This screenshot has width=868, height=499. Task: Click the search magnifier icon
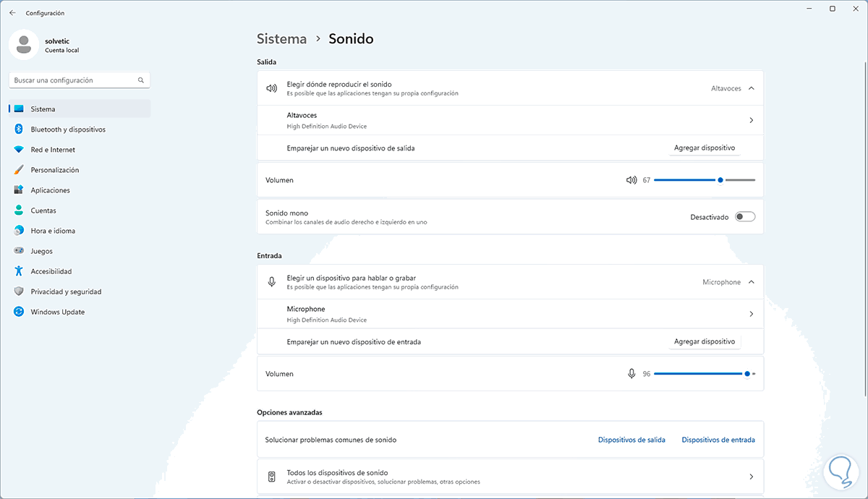[141, 80]
